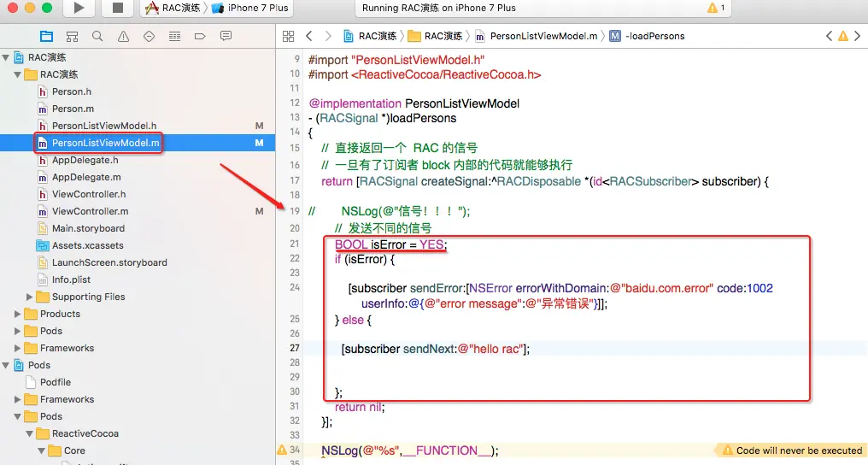The width and height of the screenshot is (868, 465).
Task: Go back in editor history
Action: point(309,37)
